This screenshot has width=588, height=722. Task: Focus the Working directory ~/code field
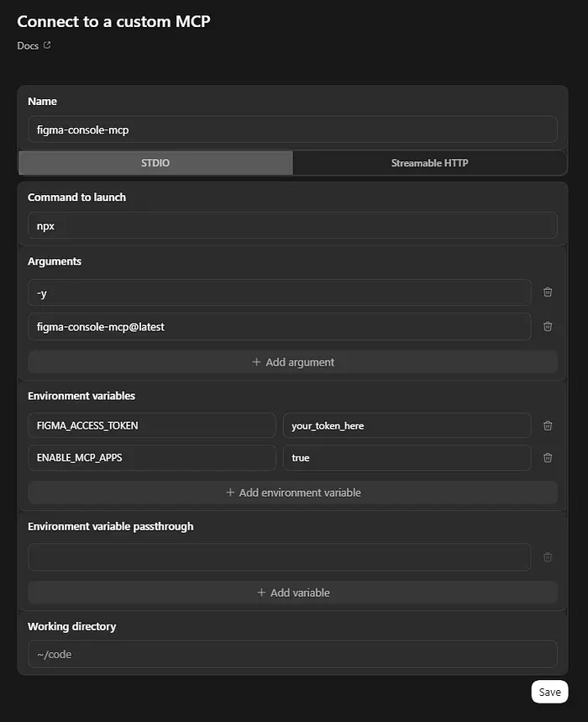point(292,654)
